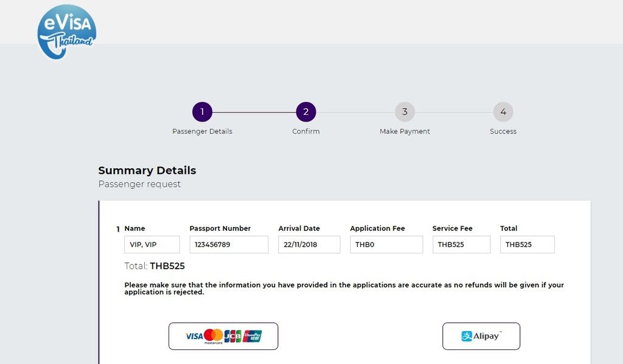Focus the Arrival Date field
Screen dimensions: 623x364
309,244
